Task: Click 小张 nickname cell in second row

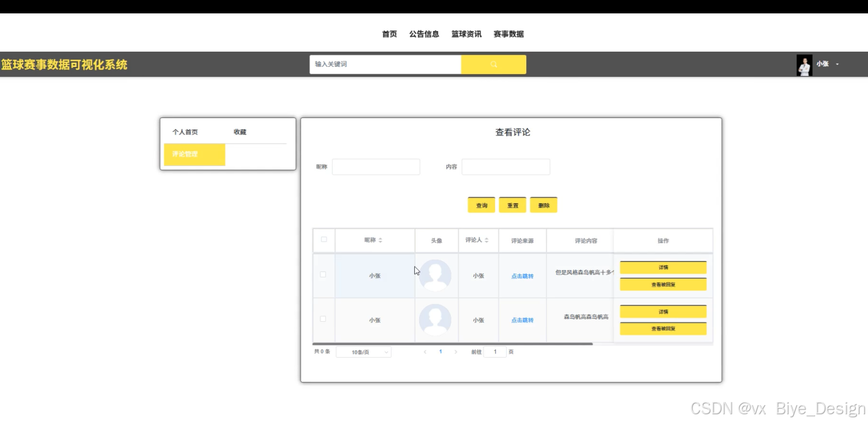Action: pos(375,321)
